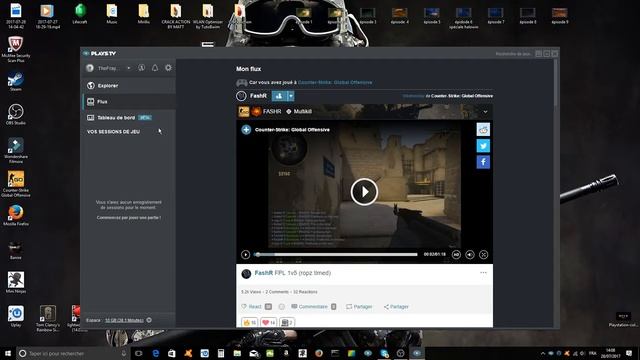
Task: Share video to Facebook
Action: pos(483,162)
